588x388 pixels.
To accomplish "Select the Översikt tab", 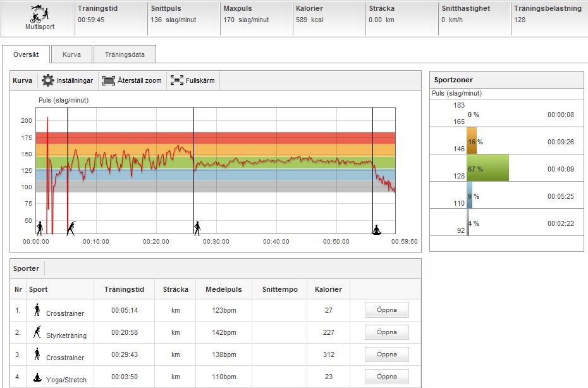I will (26, 54).
